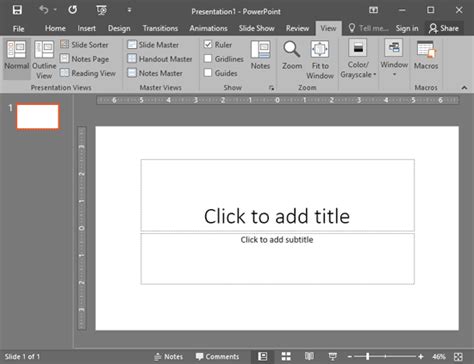Image resolution: width=474 pixels, height=364 pixels.
Task: Enable the Gridlines checkbox
Action: (x=208, y=59)
